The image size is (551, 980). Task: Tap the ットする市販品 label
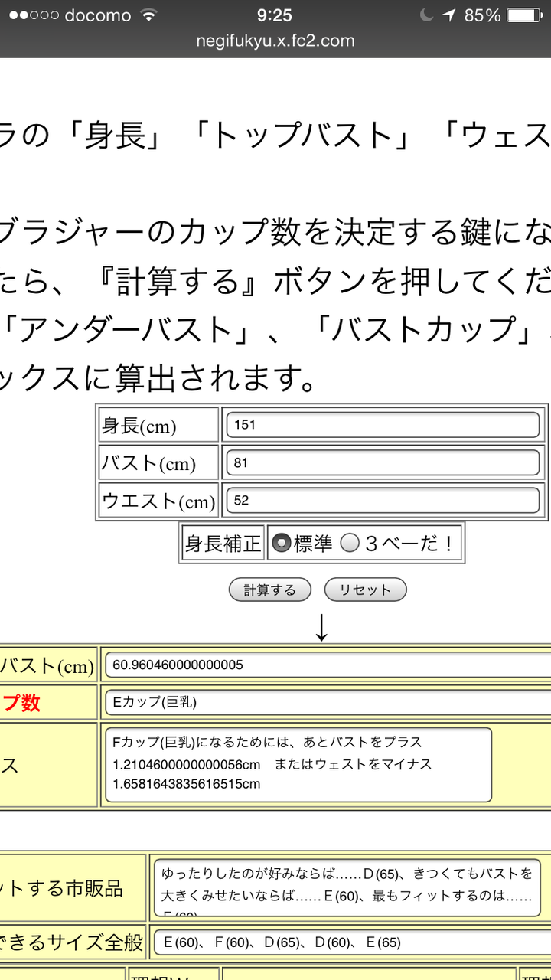[x=62, y=888]
